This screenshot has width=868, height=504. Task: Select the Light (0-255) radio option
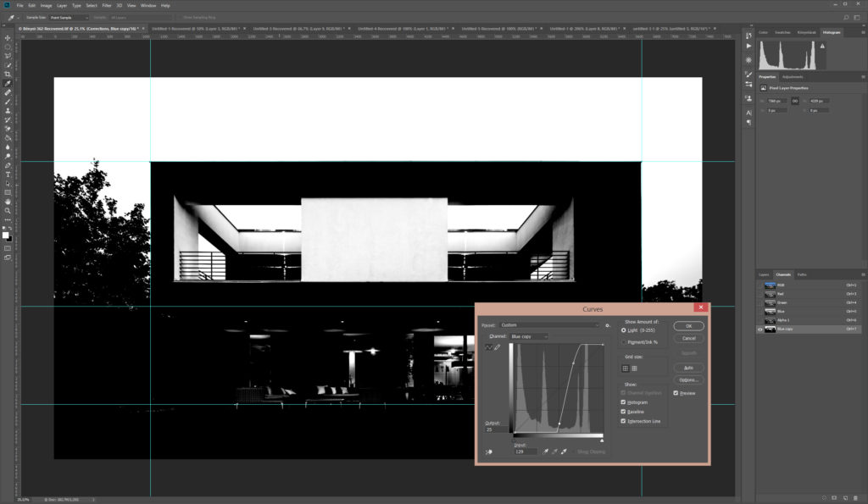623,330
